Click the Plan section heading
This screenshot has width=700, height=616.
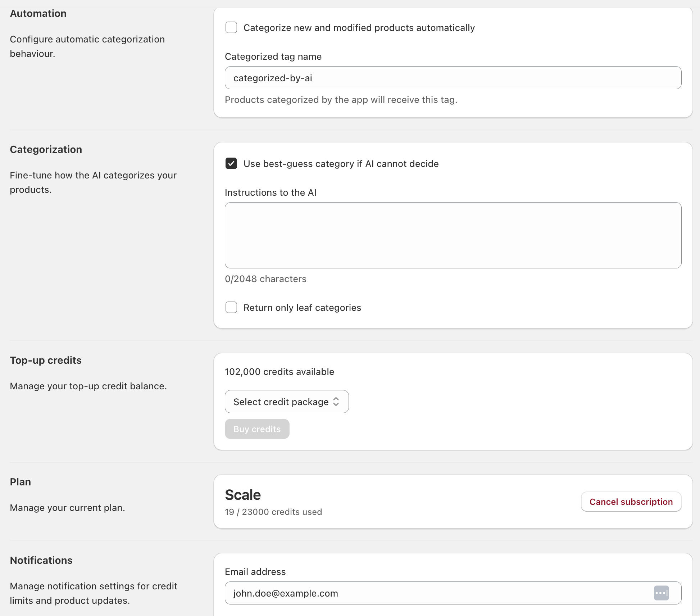point(21,482)
